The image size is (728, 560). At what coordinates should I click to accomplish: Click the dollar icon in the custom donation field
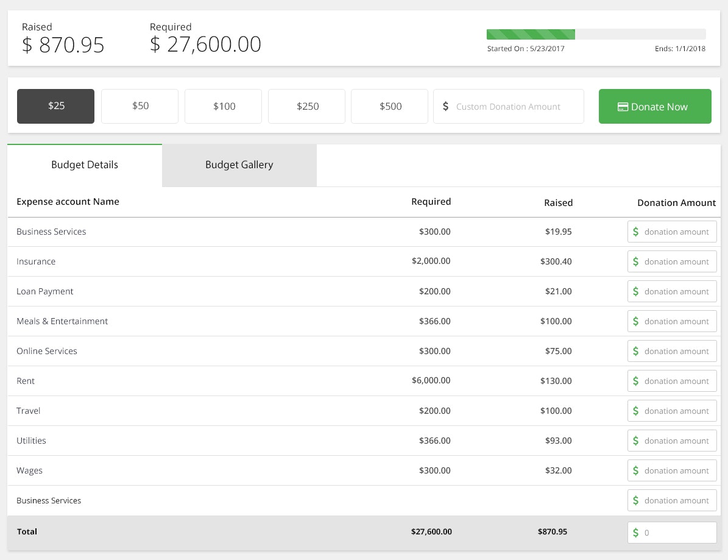coord(446,107)
